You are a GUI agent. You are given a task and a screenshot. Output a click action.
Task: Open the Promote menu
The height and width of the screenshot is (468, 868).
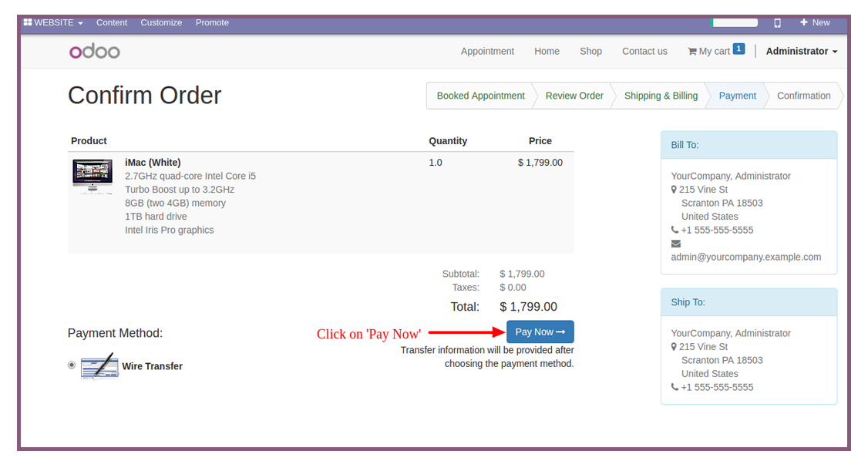pos(212,22)
